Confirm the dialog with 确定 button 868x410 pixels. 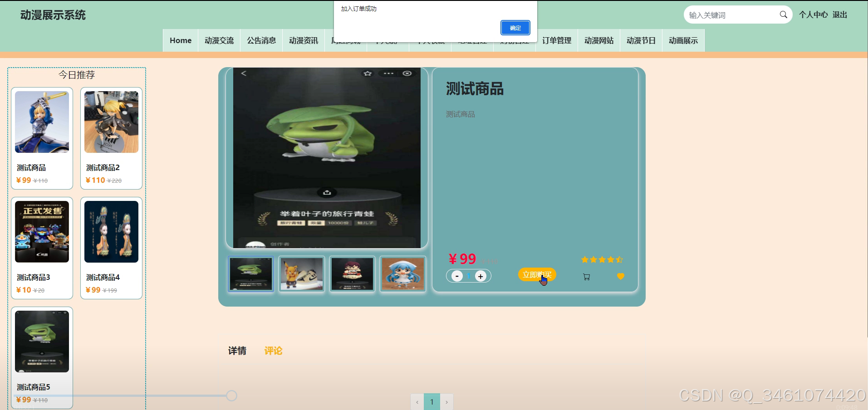515,28
